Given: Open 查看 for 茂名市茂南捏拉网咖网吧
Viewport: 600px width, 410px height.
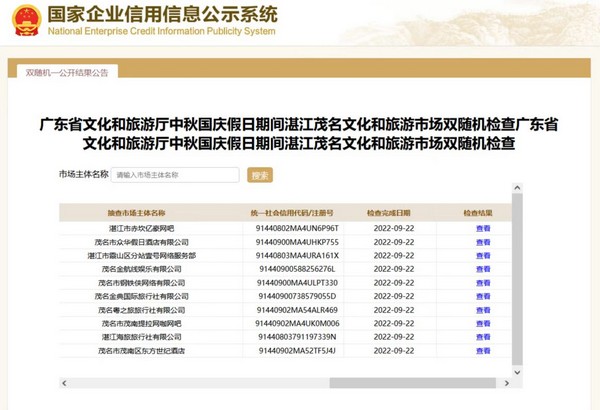Looking at the screenshot, I should click(x=483, y=324).
